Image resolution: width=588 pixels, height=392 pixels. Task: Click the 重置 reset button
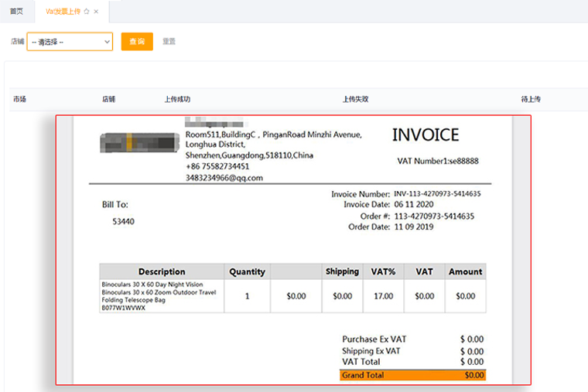click(169, 42)
